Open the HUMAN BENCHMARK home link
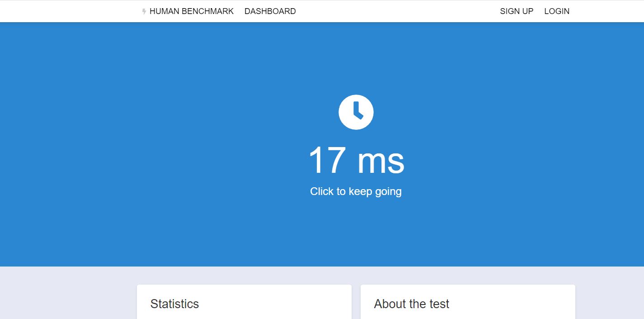Viewport: 644px width, 319px height. tap(191, 11)
